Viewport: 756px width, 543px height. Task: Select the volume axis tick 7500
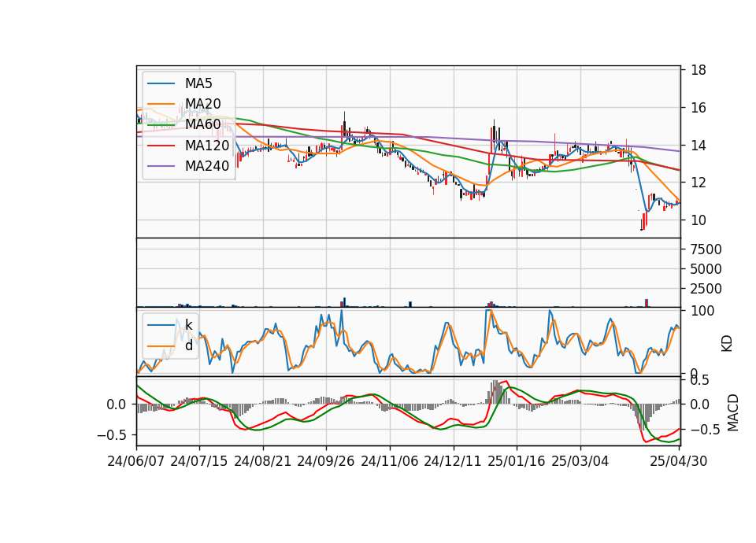pos(706,249)
